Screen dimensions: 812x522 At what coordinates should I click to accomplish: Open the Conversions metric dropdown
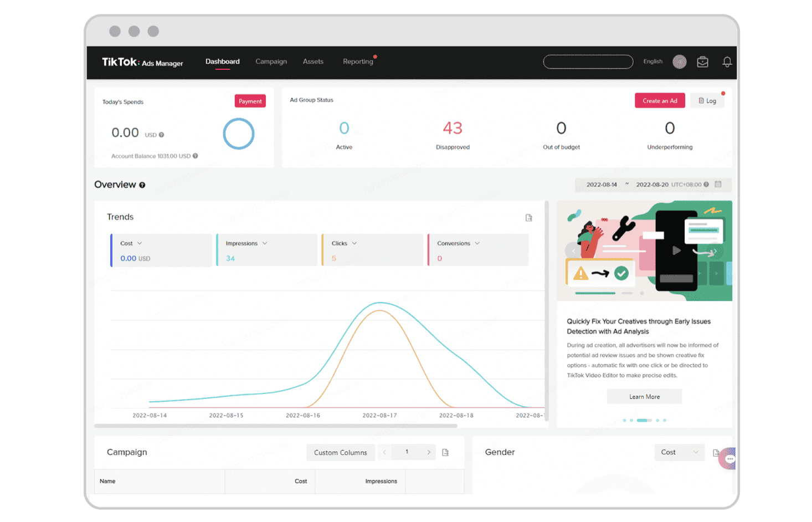pyautogui.click(x=459, y=243)
